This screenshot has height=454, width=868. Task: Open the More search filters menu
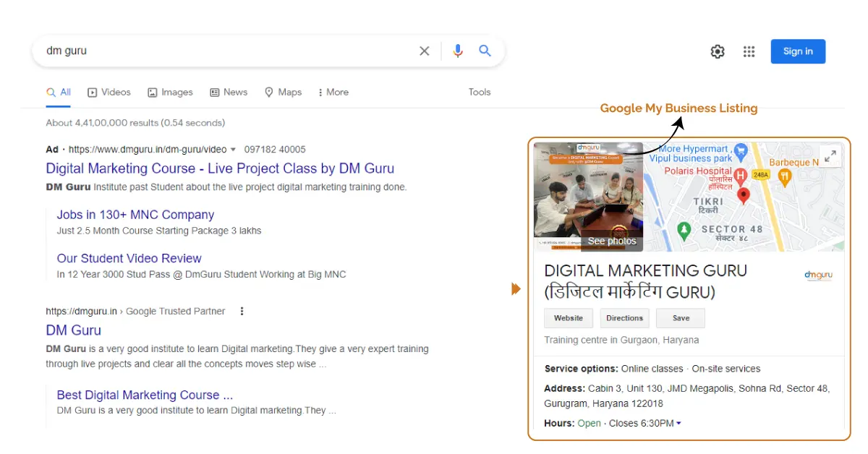click(333, 93)
